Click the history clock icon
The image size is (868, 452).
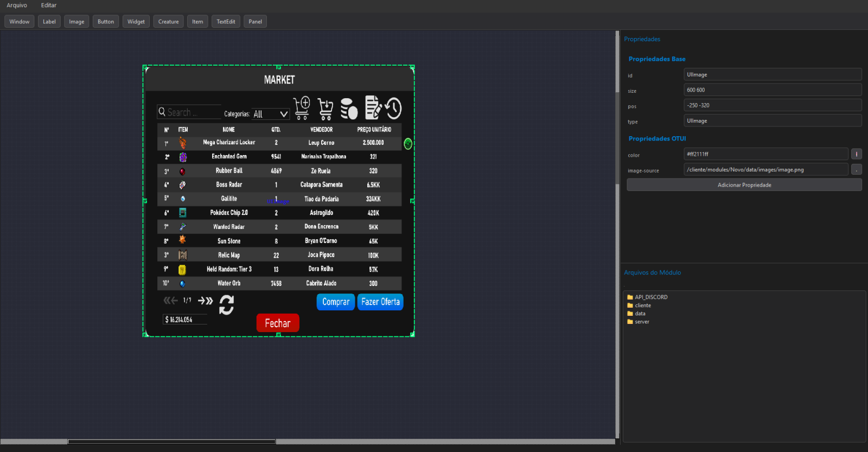tap(394, 109)
